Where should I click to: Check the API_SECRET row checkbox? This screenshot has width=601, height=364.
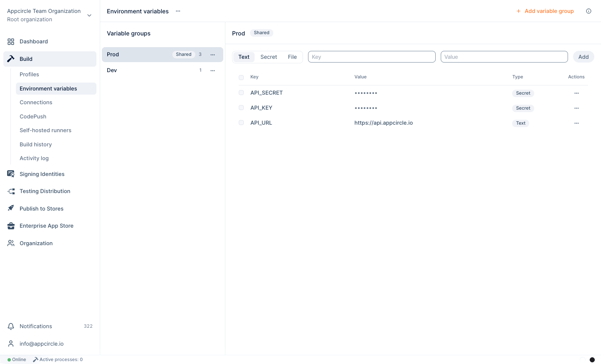[241, 93]
